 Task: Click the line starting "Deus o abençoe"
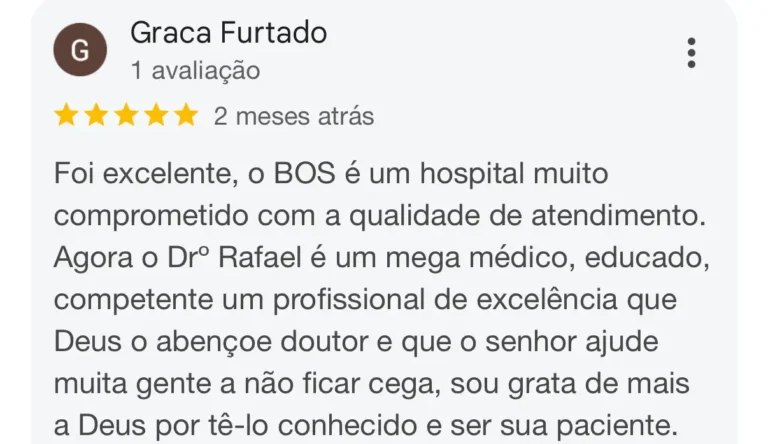point(357,343)
